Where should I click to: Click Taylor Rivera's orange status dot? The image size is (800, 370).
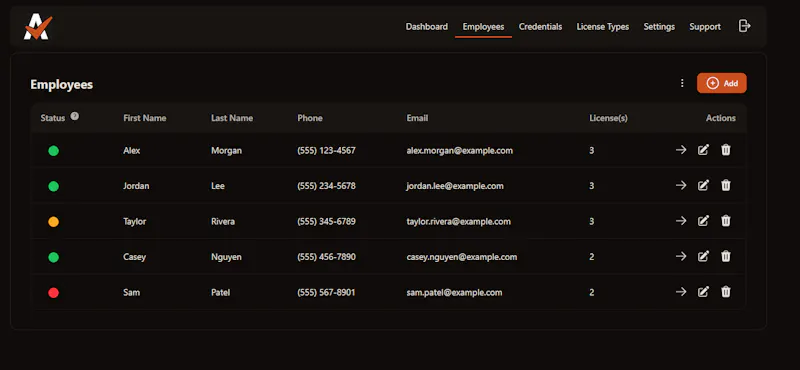(54, 222)
